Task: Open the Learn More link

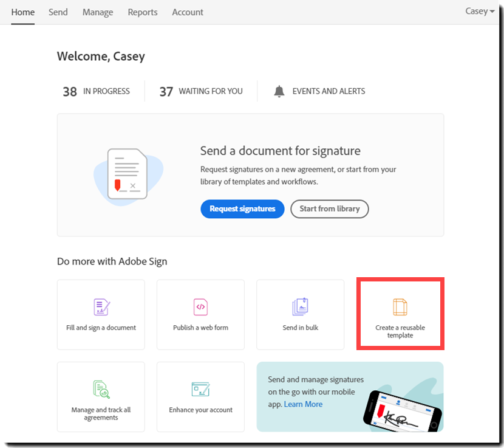Action: (303, 404)
